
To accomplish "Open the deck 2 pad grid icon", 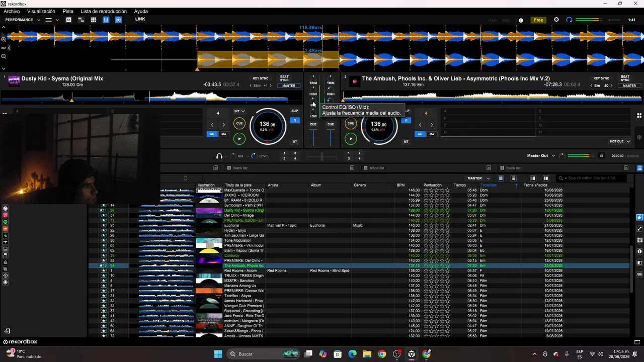I will 639,116.
